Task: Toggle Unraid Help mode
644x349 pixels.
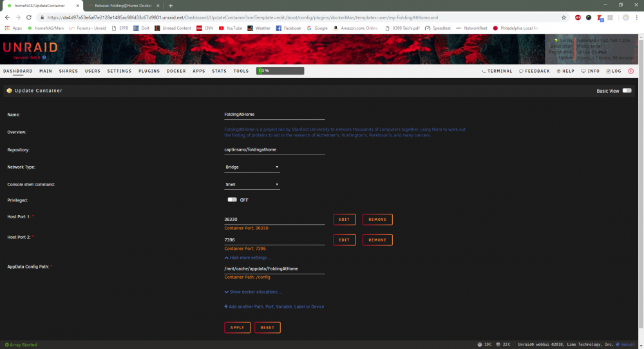Action: tap(565, 71)
